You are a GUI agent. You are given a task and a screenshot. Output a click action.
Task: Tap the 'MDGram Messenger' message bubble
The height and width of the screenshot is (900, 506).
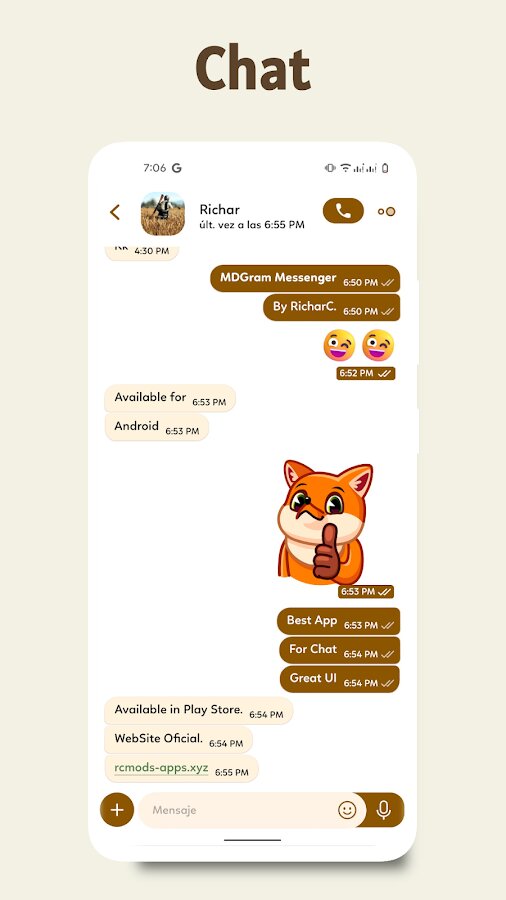coord(305,278)
